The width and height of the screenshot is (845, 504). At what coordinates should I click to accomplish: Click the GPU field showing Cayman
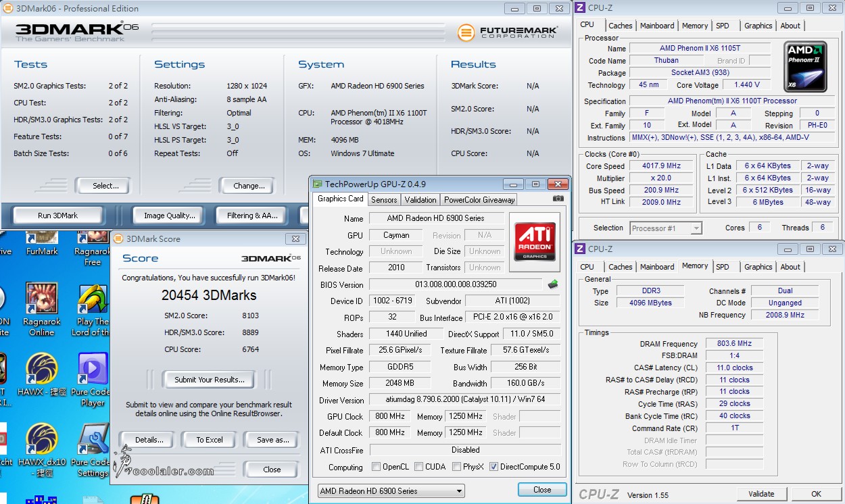coord(396,235)
